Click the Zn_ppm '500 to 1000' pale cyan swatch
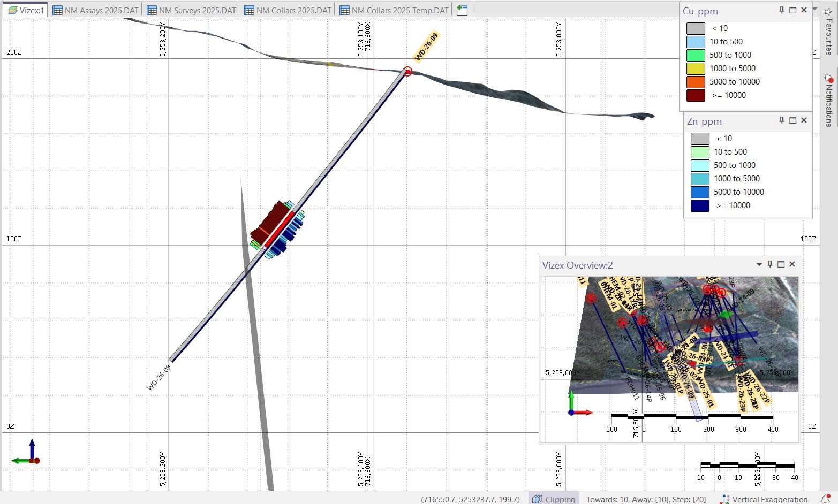The height and width of the screenshot is (504, 838). [x=700, y=165]
